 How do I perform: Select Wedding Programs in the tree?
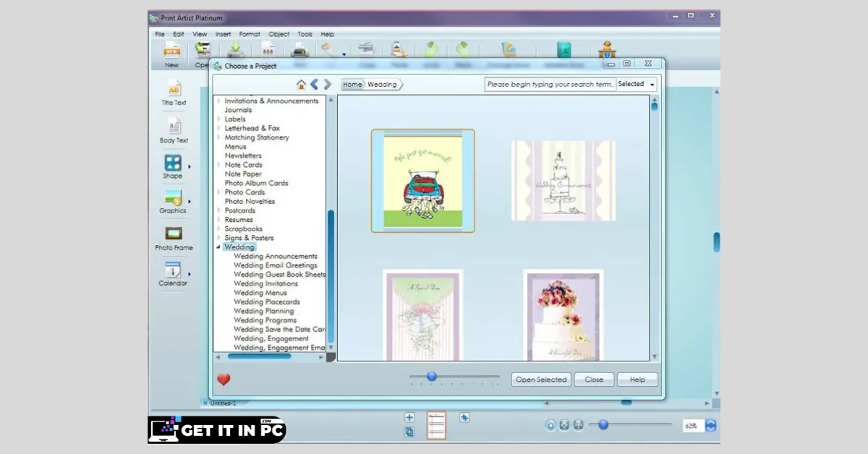(x=265, y=320)
